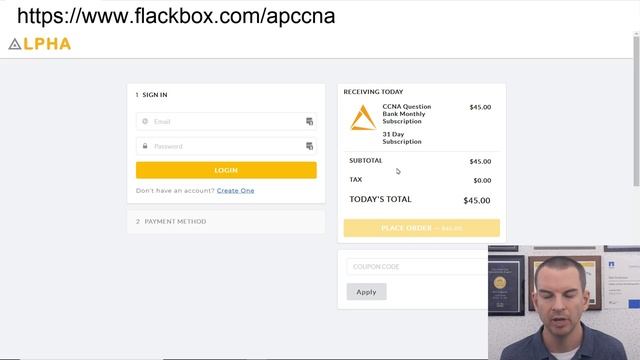The image size is (640, 360).
Task: Click the Place Order button
Action: pyautogui.click(x=422, y=228)
